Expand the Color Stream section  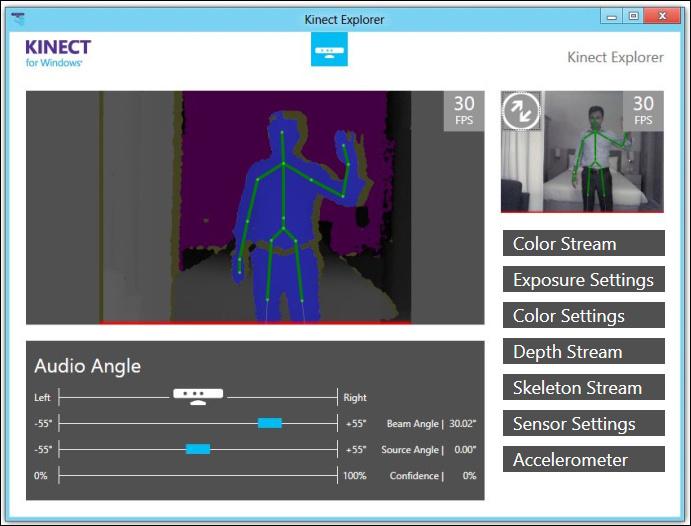(583, 243)
